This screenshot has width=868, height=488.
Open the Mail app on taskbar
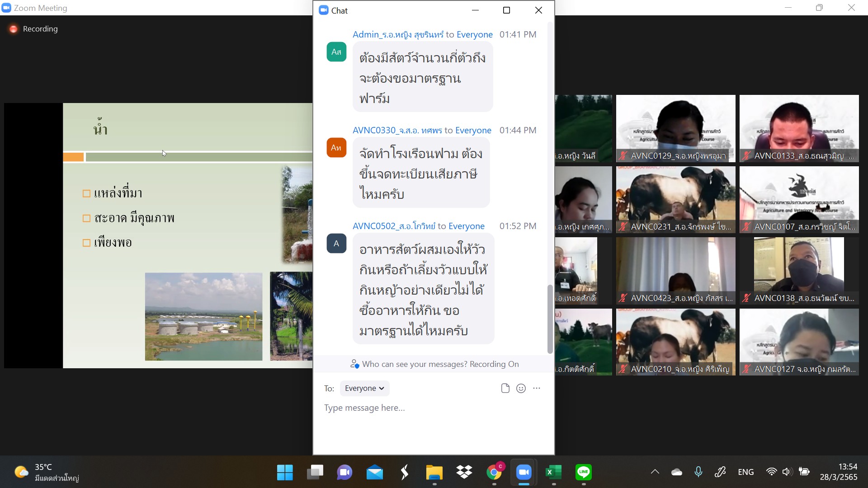click(374, 473)
